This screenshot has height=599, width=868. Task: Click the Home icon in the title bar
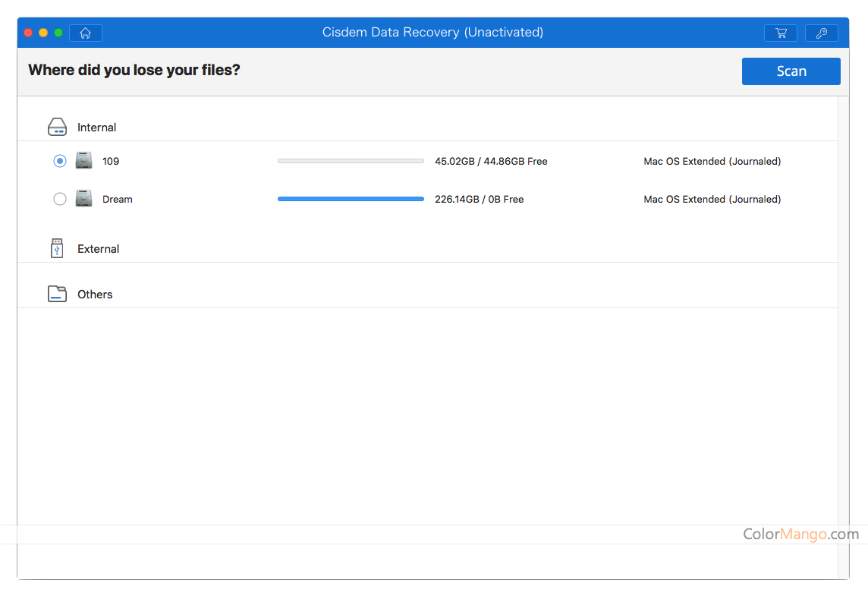coord(86,33)
